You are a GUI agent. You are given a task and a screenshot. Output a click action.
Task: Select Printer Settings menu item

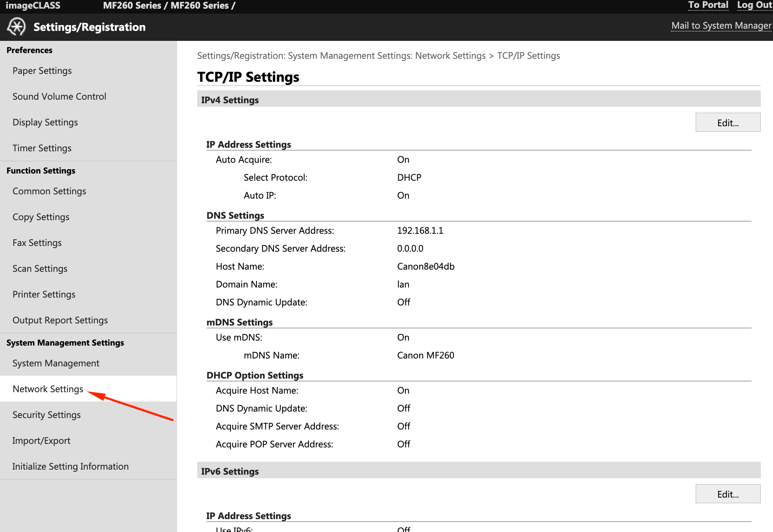pos(44,294)
